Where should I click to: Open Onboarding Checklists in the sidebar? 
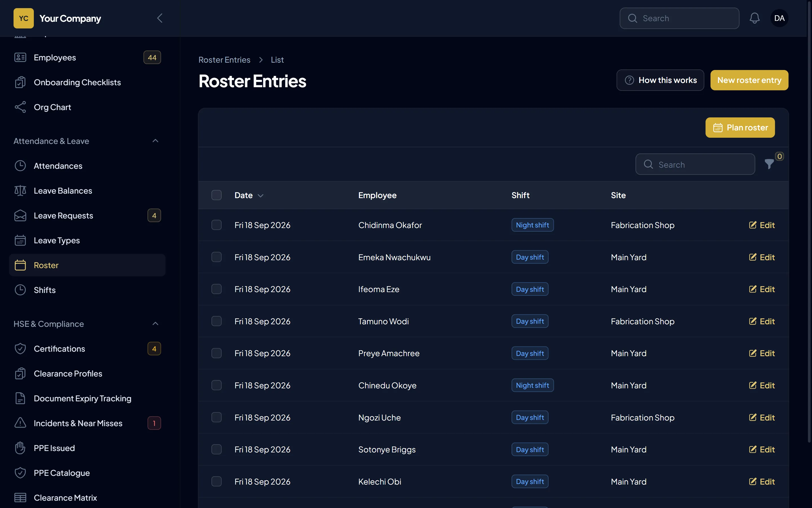pos(87,82)
